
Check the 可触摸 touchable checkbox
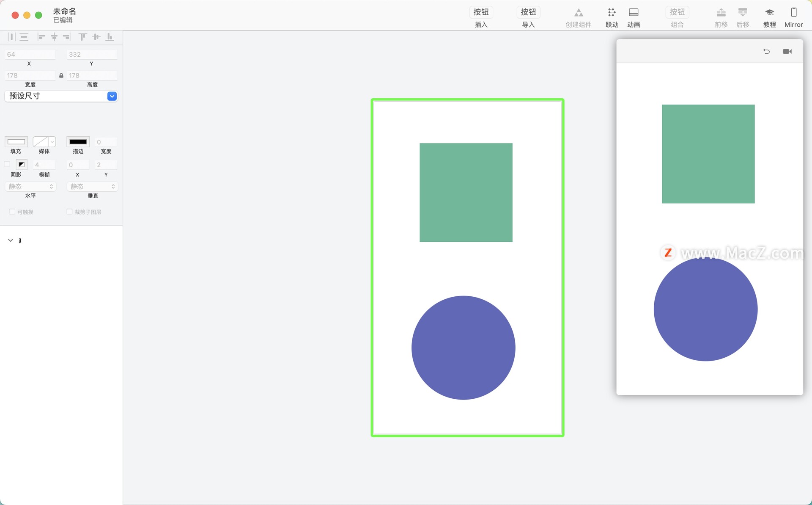coord(12,212)
